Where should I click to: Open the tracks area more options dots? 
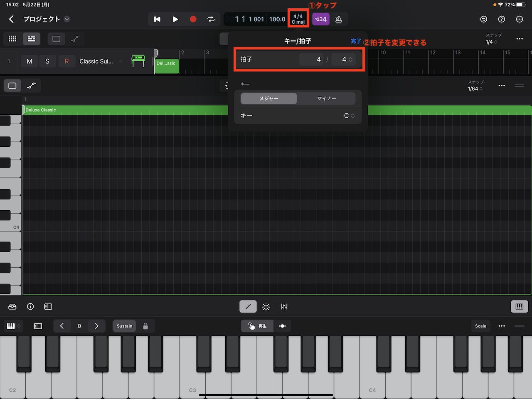tap(520, 39)
